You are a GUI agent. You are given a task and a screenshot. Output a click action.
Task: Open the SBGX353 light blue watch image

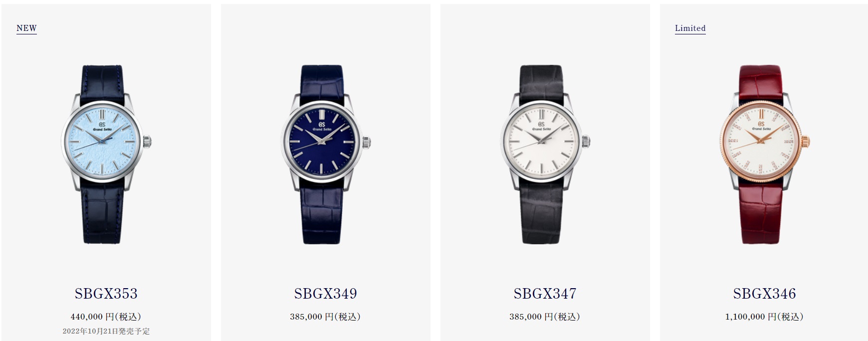tap(106, 155)
